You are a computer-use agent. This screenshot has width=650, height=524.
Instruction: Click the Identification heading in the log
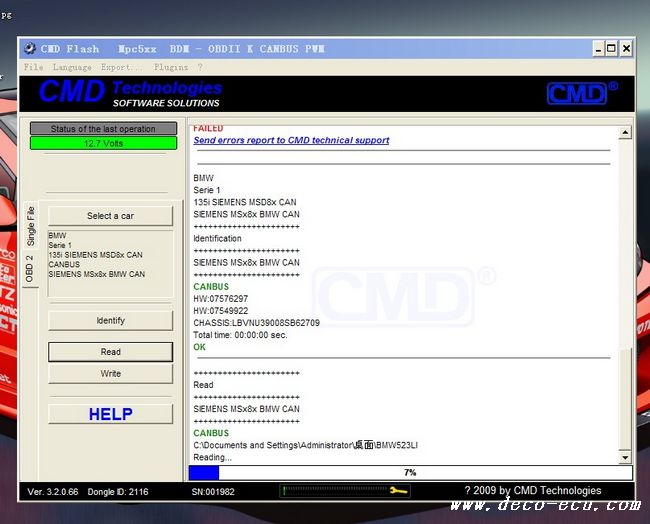217,238
